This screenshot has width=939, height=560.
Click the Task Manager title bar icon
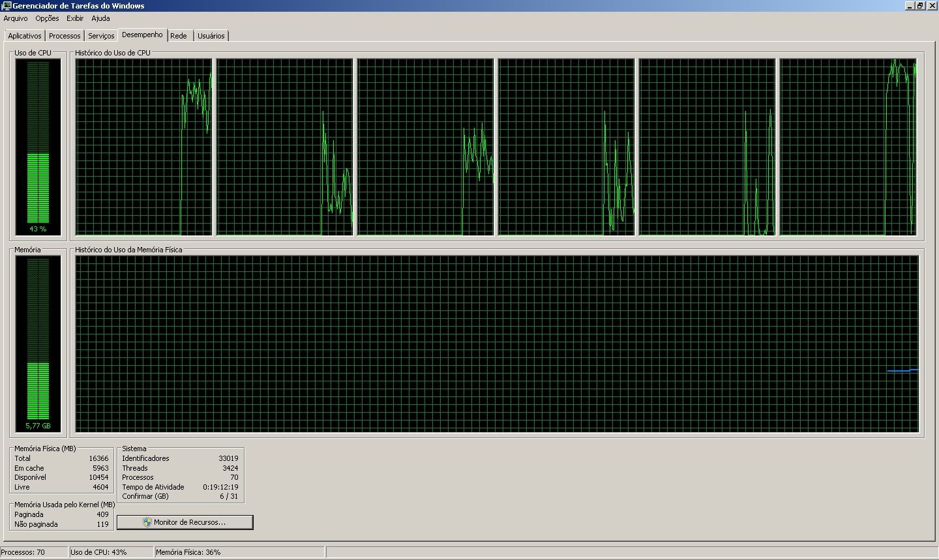coord(7,5)
